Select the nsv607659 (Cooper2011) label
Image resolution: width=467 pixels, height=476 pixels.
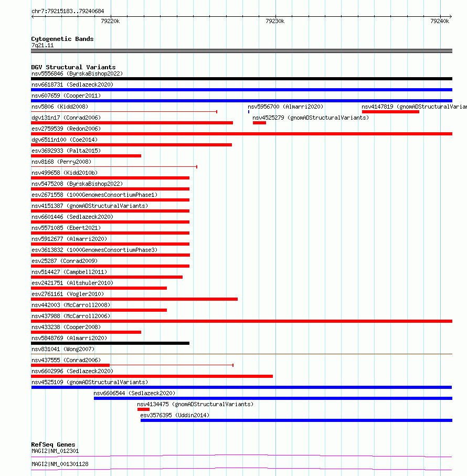click(66, 96)
